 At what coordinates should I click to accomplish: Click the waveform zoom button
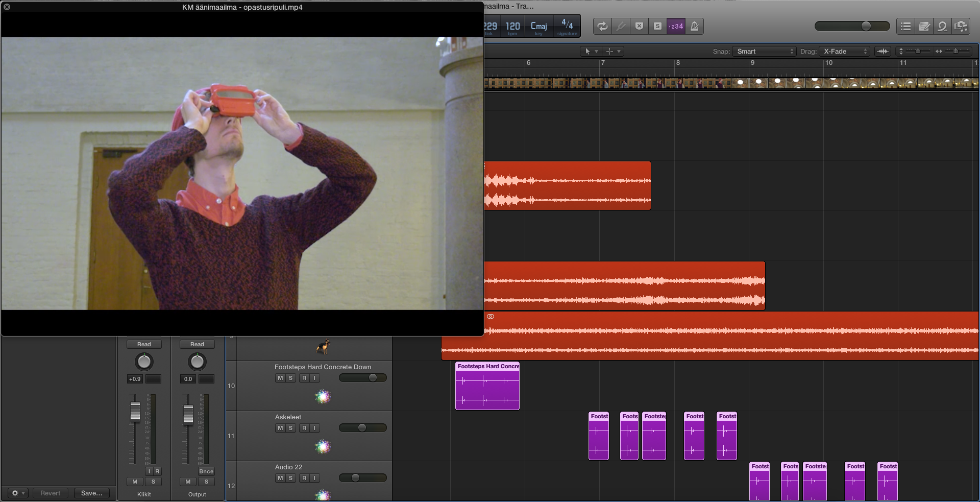click(x=883, y=51)
